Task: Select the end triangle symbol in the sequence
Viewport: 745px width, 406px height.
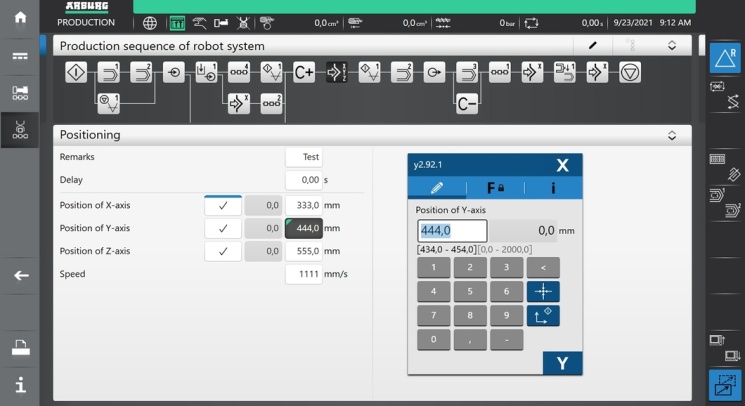Action: 630,73
